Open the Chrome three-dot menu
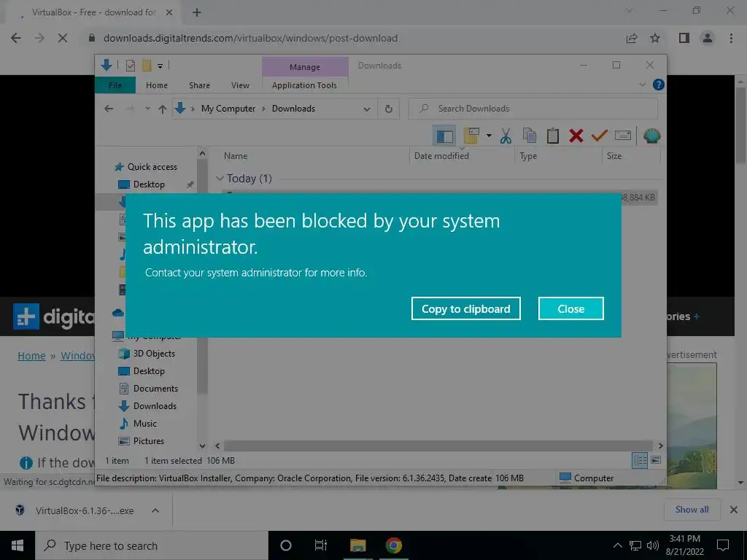The height and width of the screenshot is (560, 747). [731, 38]
